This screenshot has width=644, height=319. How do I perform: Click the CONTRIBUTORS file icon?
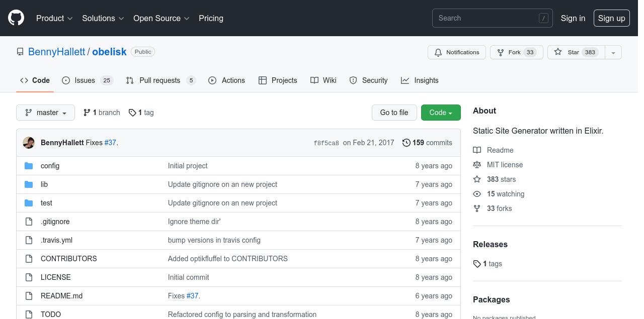[x=29, y=259]
